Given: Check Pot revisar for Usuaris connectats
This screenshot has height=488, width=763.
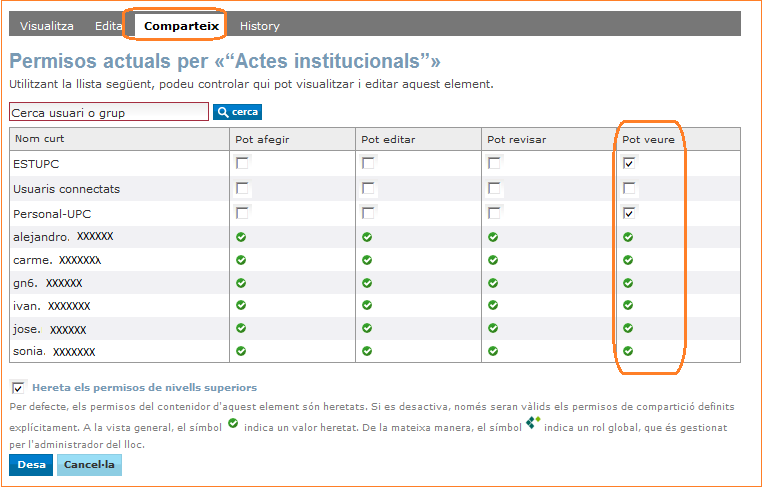Looking at the screenshot, I should point(494,188).
